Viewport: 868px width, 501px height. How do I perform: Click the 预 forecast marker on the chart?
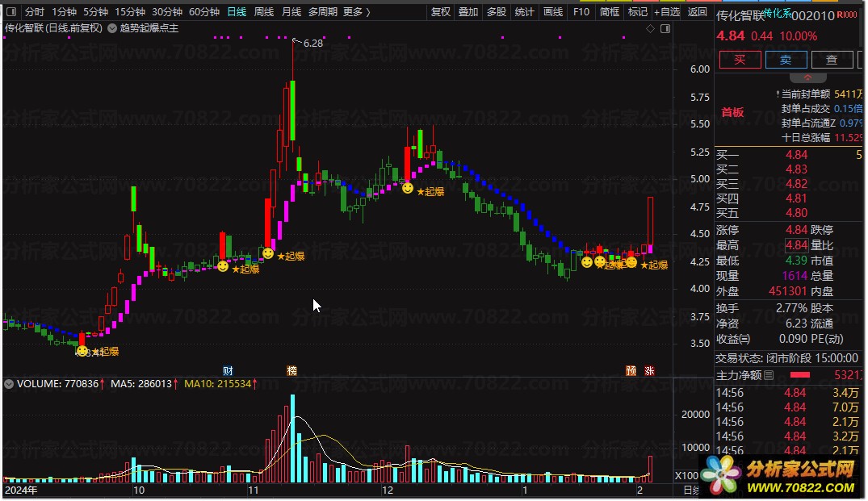(631, 371)
